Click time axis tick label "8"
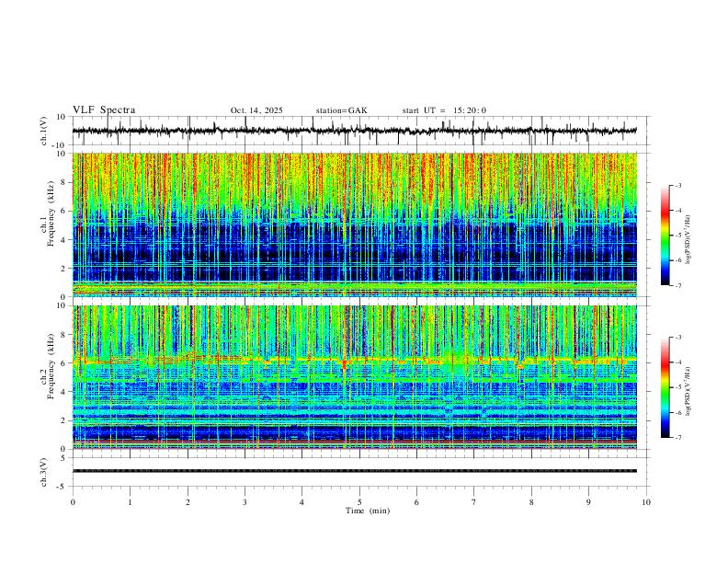The height and width of the screenshot is (563, 728). 531,502
